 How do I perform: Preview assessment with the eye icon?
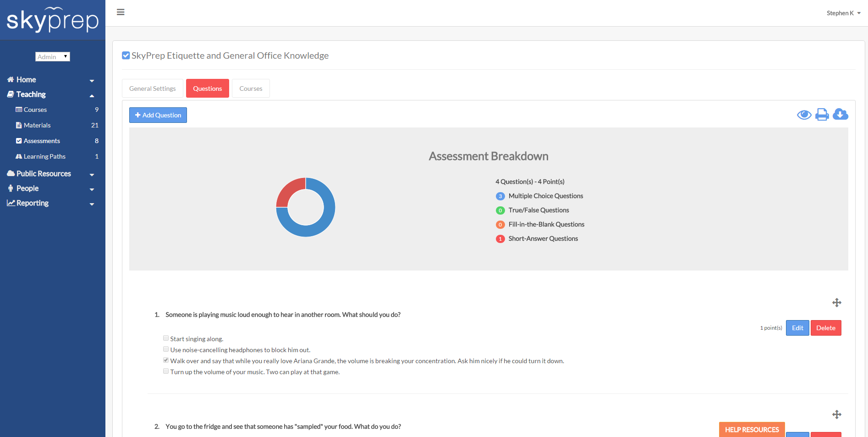click(804, 115)
